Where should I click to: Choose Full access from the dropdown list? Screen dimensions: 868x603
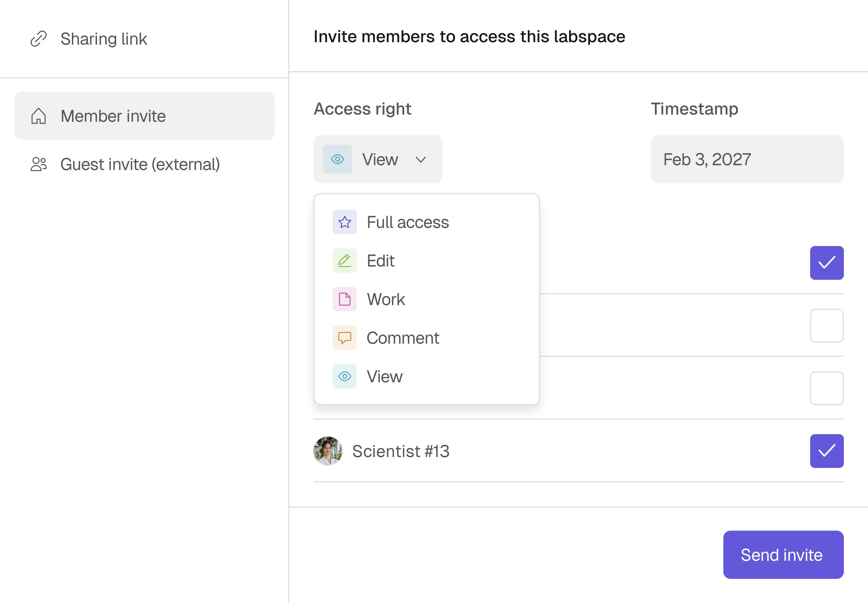tap(427, 222)
